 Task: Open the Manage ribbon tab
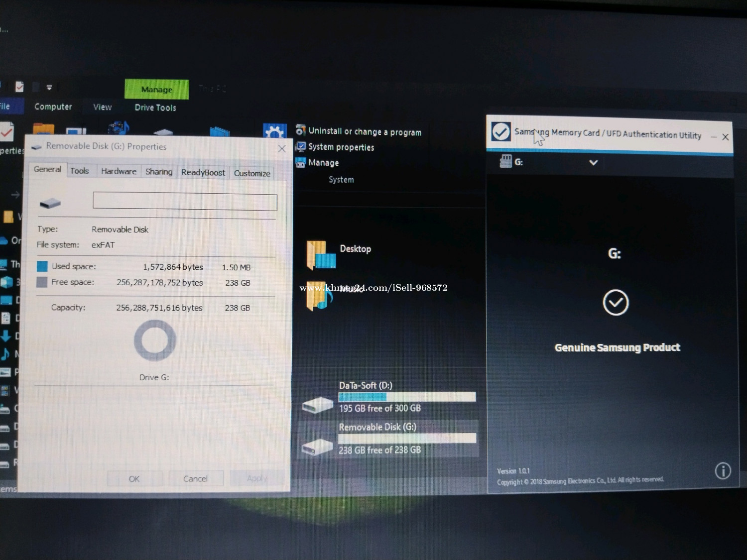tap(156, 90)
